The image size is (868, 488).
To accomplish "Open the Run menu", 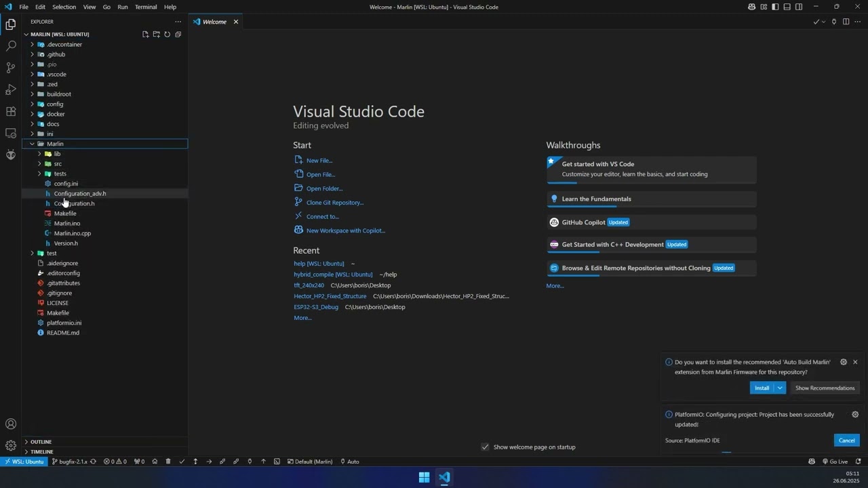I will (x=122, y=7).
